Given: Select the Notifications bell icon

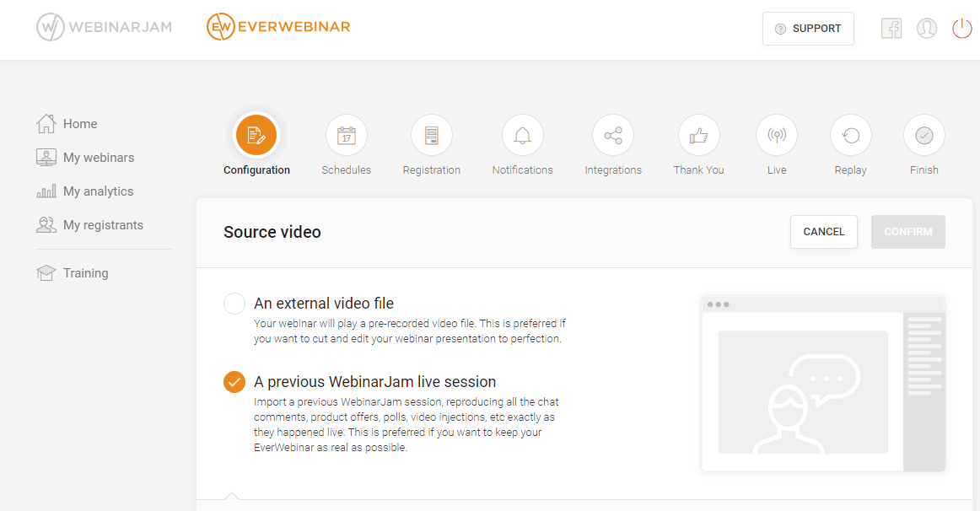Looking at the screenshot, I should [523, 135].
